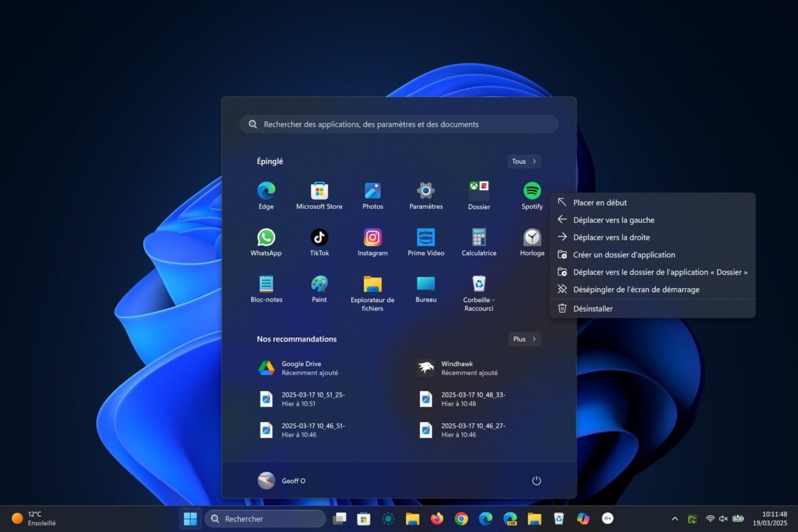Screen dimensions: 798x532
Task: Choose 'Désépingler de l'écran de démarrage'
Action: coord(636,289)
